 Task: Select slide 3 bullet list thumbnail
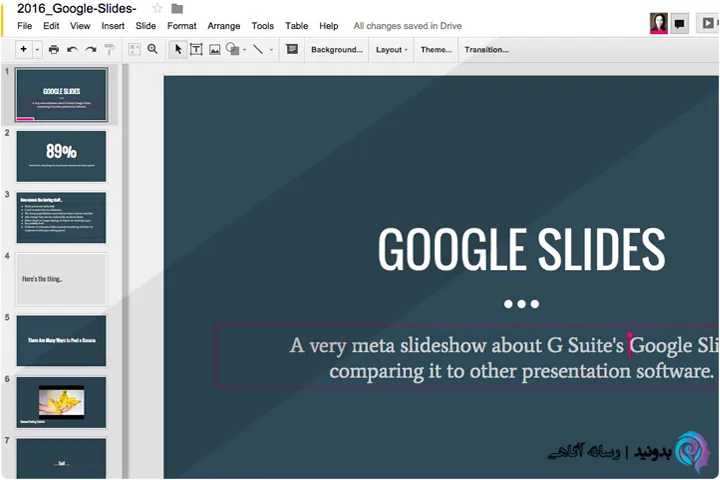point(62,218)
